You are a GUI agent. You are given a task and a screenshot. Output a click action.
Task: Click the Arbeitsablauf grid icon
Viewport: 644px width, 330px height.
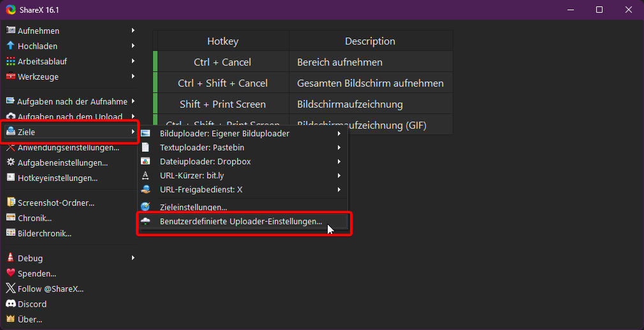click(x=10, y=61)
